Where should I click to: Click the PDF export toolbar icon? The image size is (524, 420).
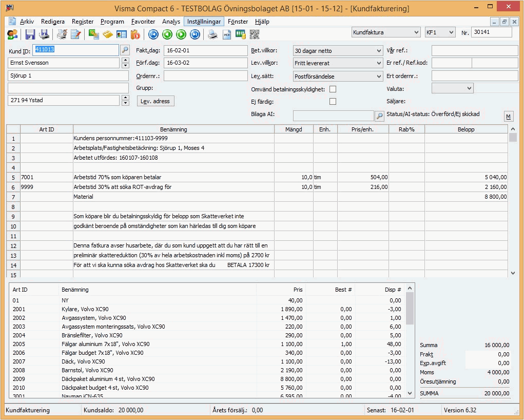click(x=226, y=34)
